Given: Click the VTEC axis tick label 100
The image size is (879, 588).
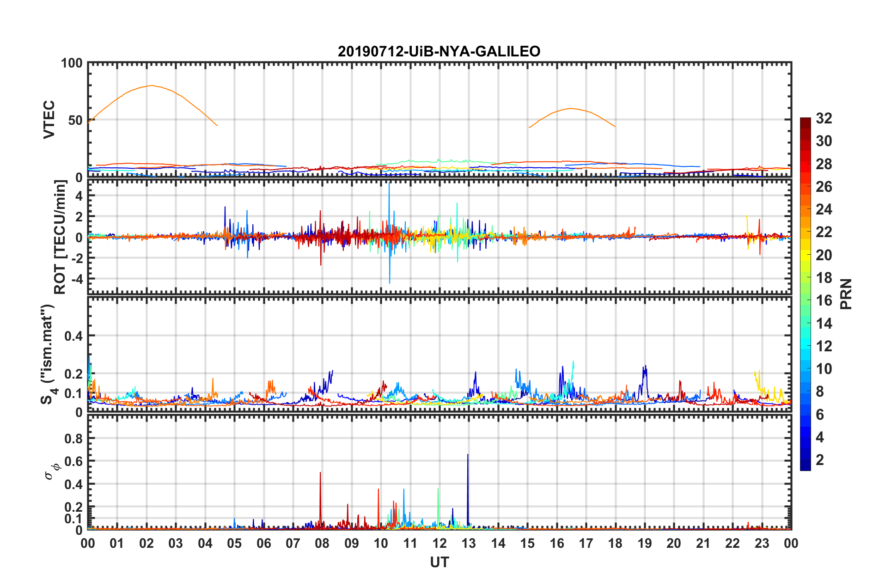Looking at the screenshot, I should point(72,63).
